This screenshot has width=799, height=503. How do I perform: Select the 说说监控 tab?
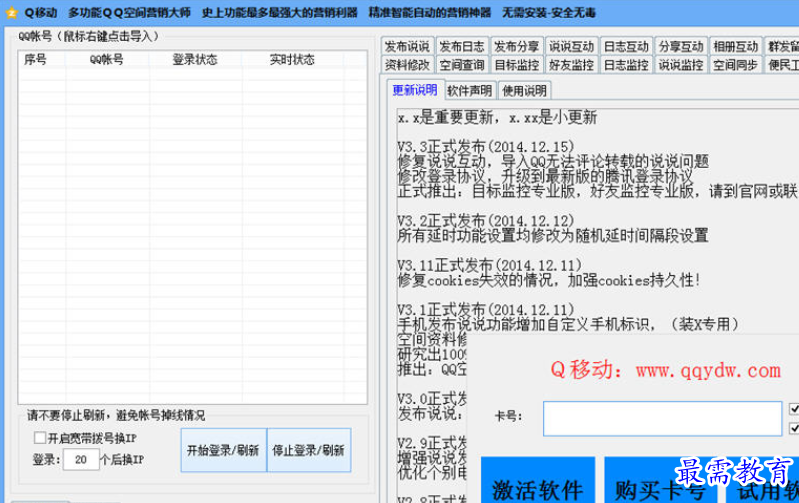point(681,65)
